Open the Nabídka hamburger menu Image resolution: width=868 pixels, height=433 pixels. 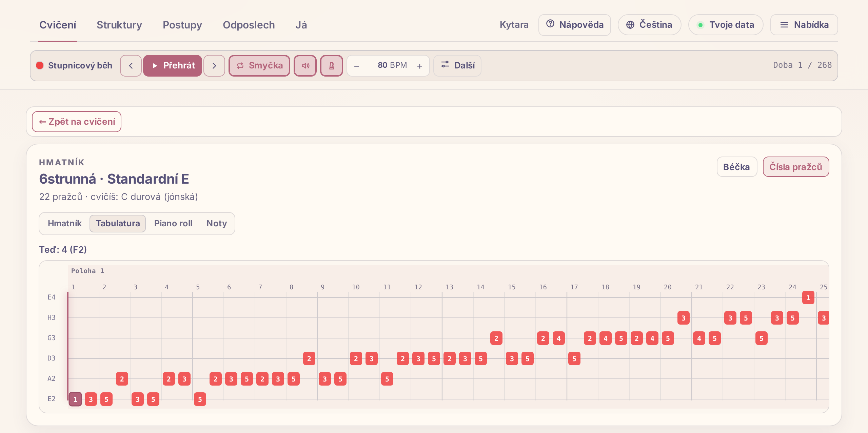pyautogui.click(x=804, y=25)
